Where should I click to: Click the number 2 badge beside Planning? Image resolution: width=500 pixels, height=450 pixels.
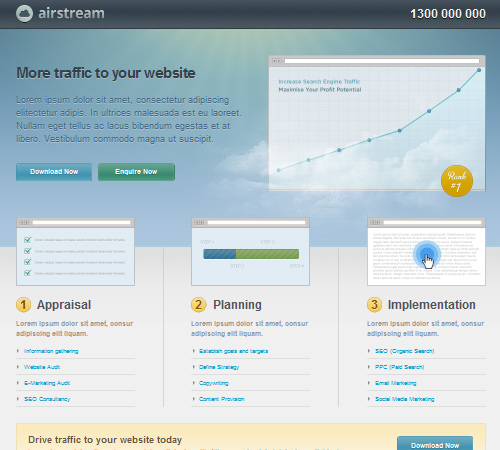pyautogui.click(x=198, y=305)
